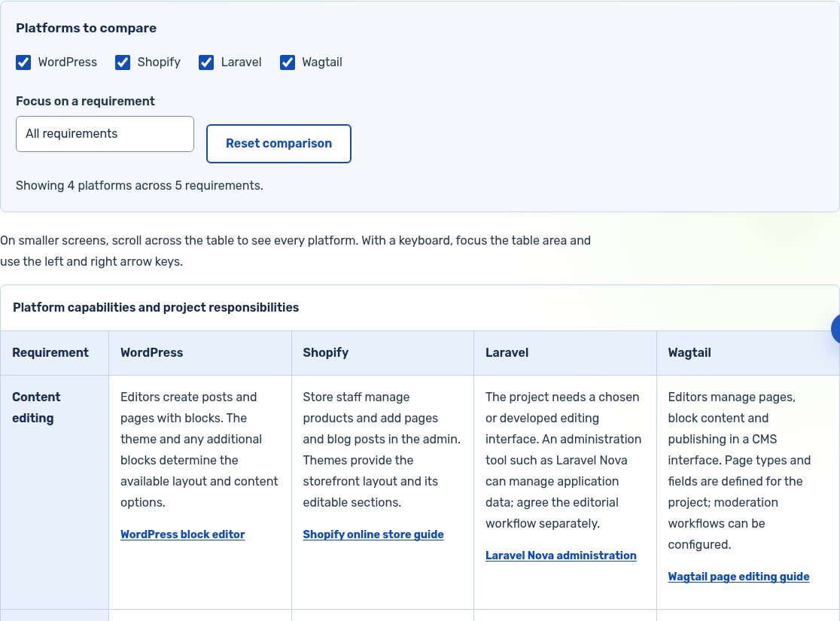Toggle the Laravel platform checkbox
This screenshot has width=840, height=621.
click(x=206, y=62)
